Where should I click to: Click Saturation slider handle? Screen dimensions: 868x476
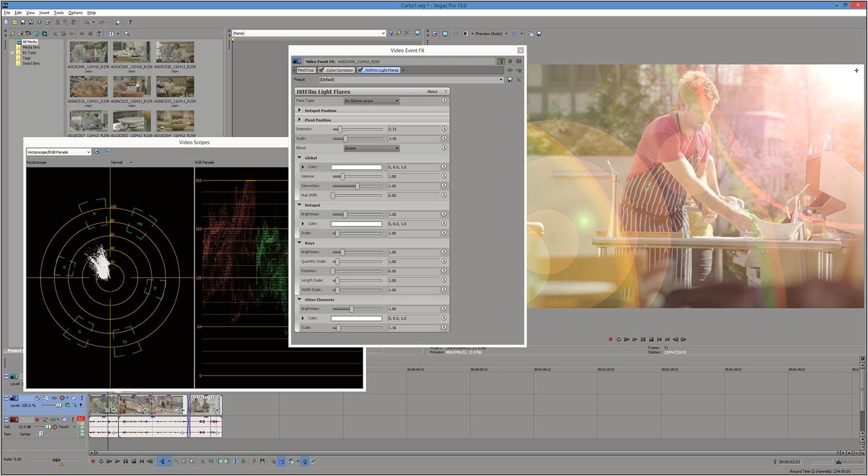pyautogui.click(x=357, y=186)
